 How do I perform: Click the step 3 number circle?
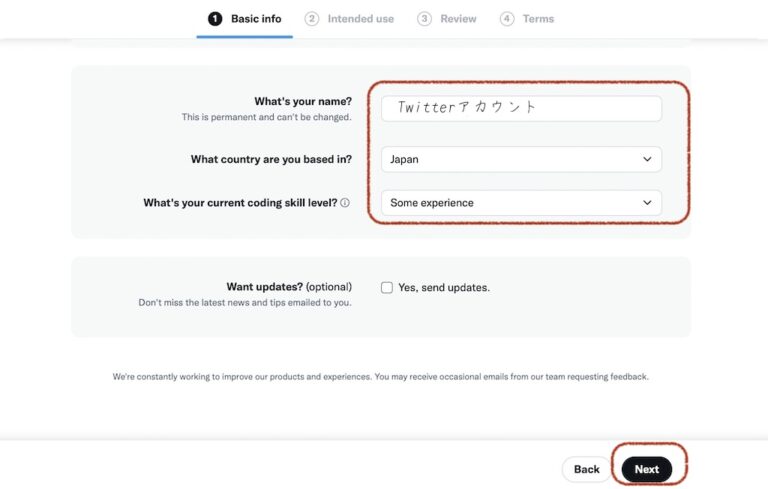pyautogui.click(x=425, y=19)
